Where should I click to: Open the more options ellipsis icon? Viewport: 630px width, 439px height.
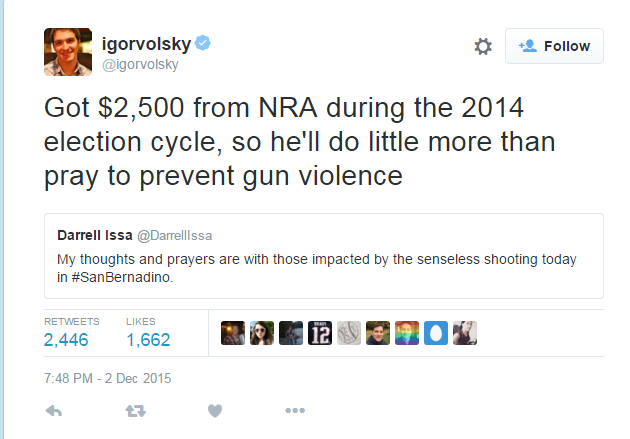(295, 410)
